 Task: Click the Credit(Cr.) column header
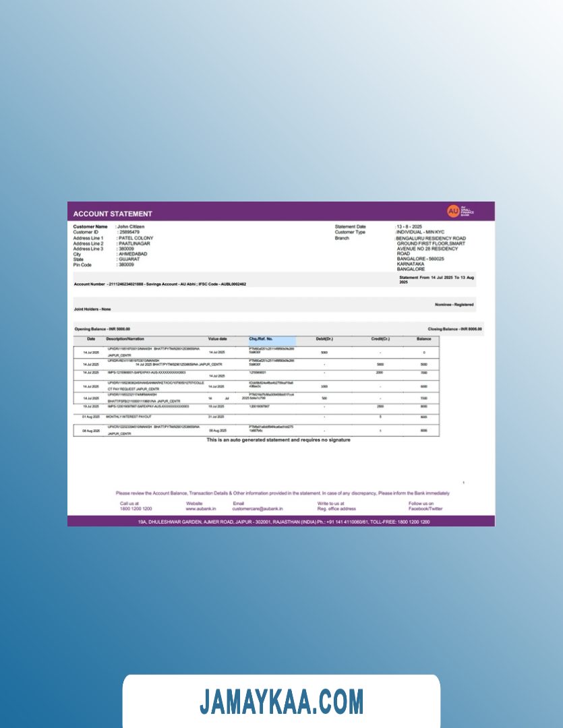pyautogui.click(x=380, y=339)
